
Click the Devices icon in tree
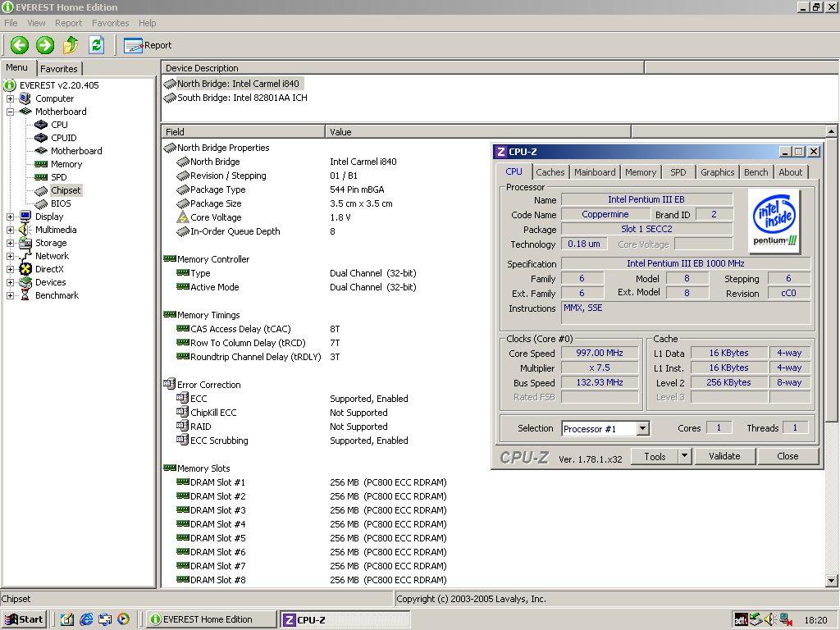point(25,282)
